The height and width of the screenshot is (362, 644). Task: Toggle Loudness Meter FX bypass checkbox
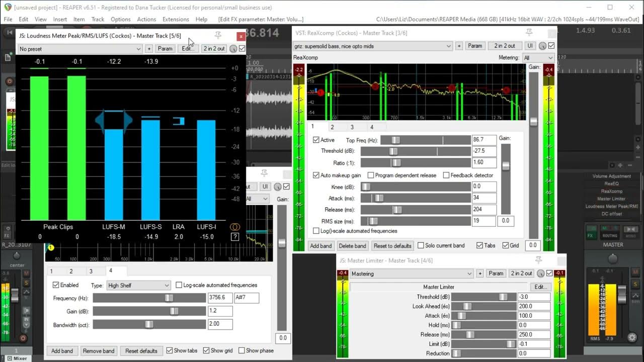coord(242,49)
